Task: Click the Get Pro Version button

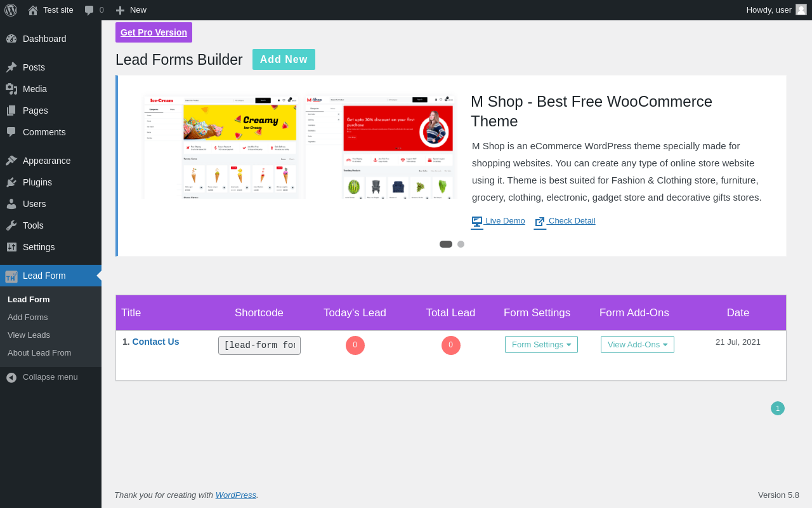Action: 154,32
